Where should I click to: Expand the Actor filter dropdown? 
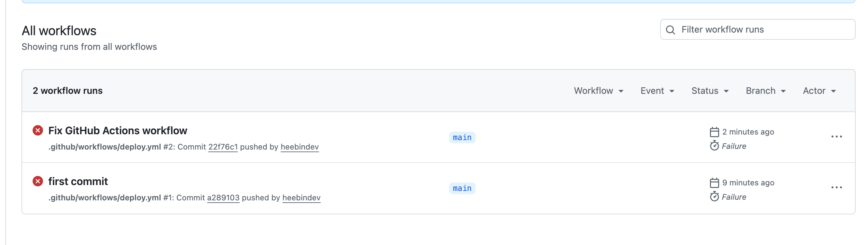coord(819,91)
